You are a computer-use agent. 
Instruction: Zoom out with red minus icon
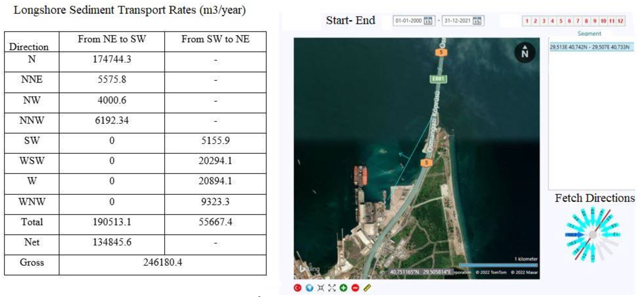tap(355, 288)
